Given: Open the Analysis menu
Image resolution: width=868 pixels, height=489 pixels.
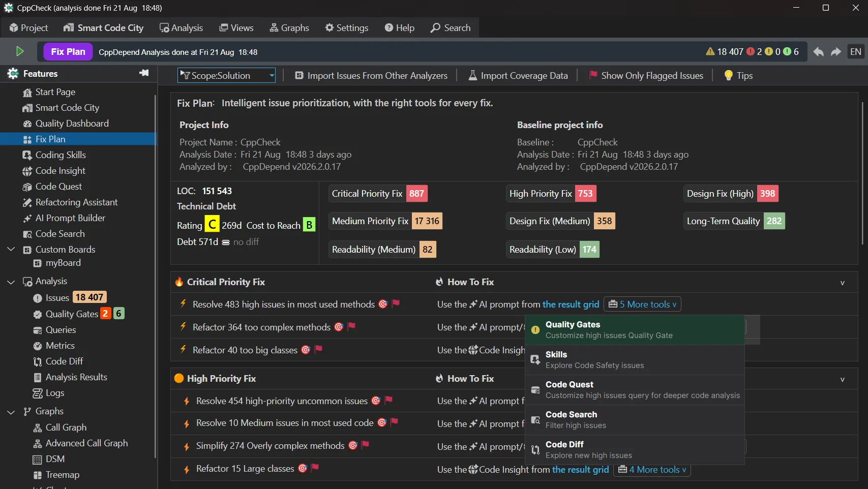Looking at the screenshot, I should coord(181,27).
